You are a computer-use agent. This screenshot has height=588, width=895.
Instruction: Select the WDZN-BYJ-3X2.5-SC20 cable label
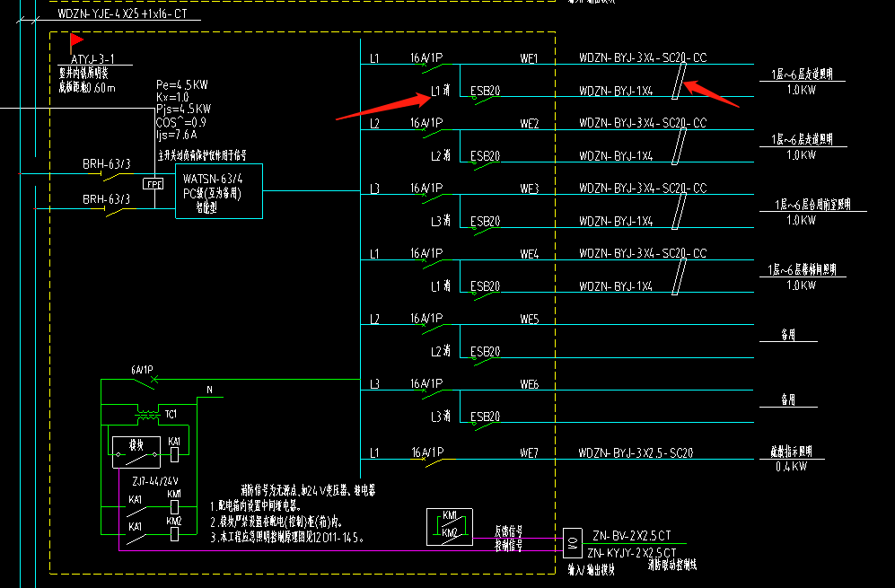coord(636,452)
